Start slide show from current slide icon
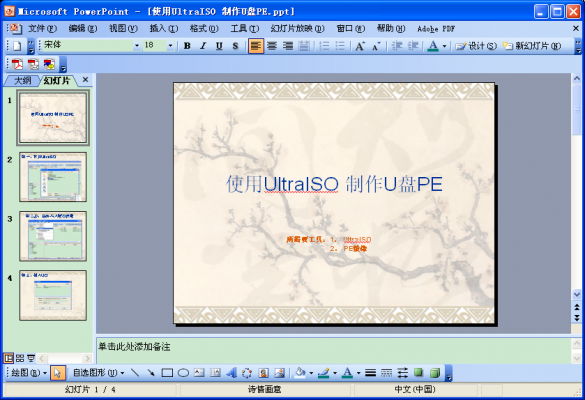Image resolution: width=585 pixels, height=400 pixels. (31, 359)
